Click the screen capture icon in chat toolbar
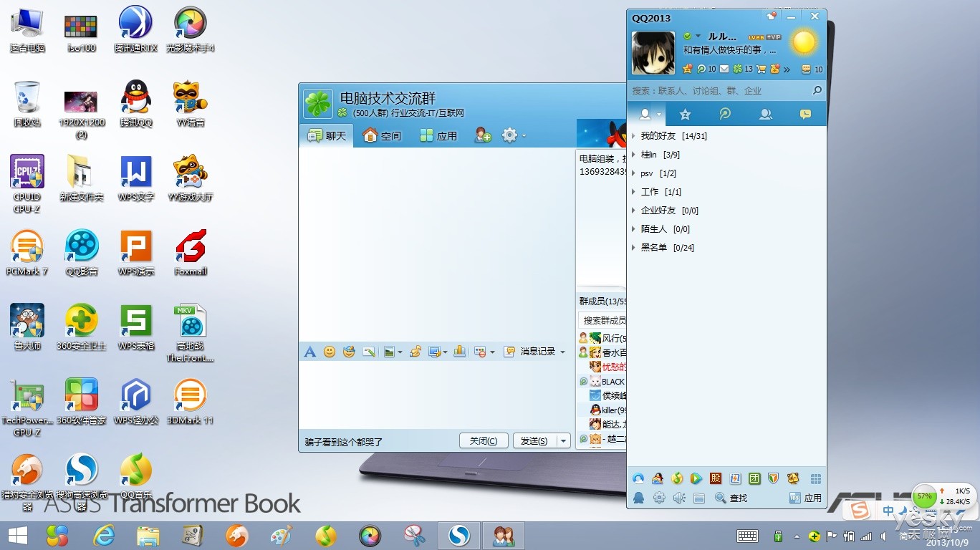The width and height of the screenshot is (980, 550). (x=433, y=352)
